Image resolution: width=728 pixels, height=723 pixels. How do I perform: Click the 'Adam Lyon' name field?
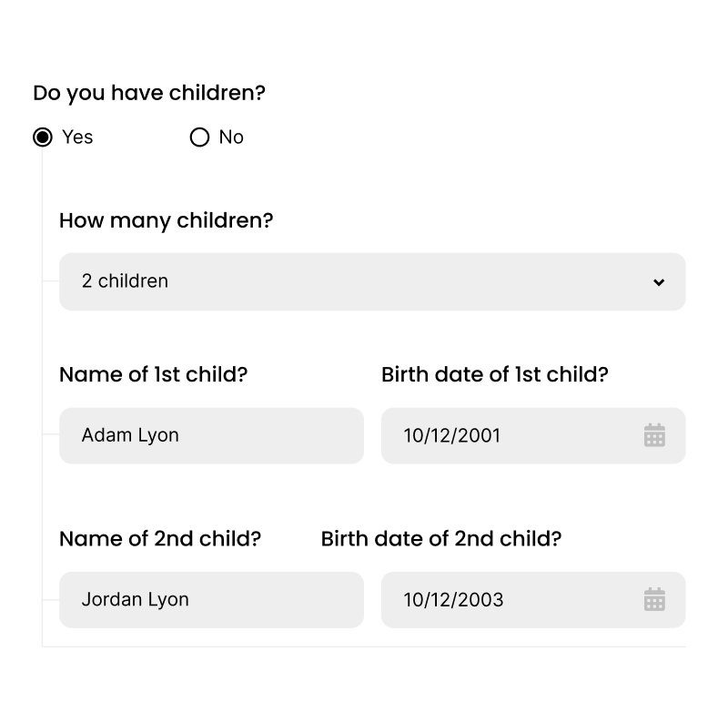click(x=211, y=435)
